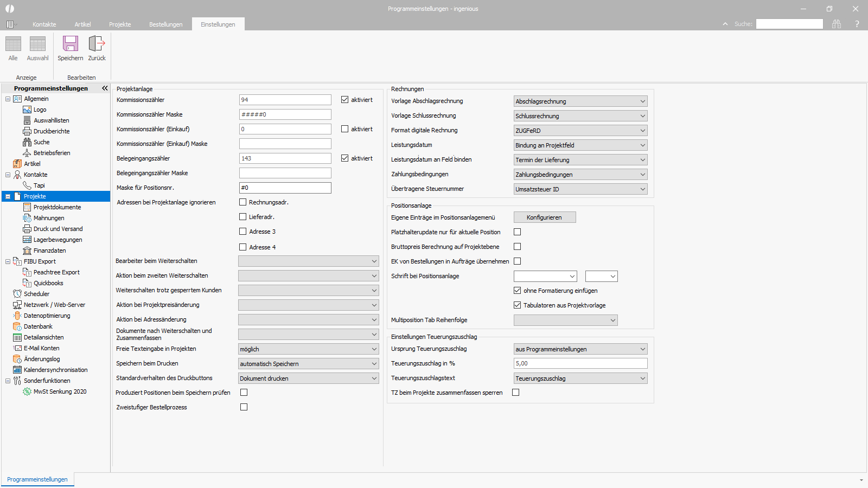Image resolution: width=868 pixels, height=488 pixels.
Task: Switch to the Einstellungen ribbon tab
Action: point(218,24)
